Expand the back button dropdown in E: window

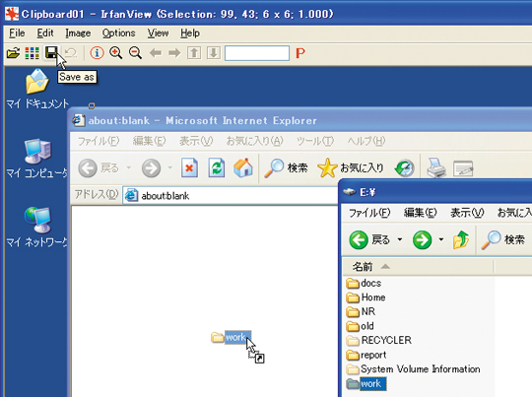coord(400,239)
